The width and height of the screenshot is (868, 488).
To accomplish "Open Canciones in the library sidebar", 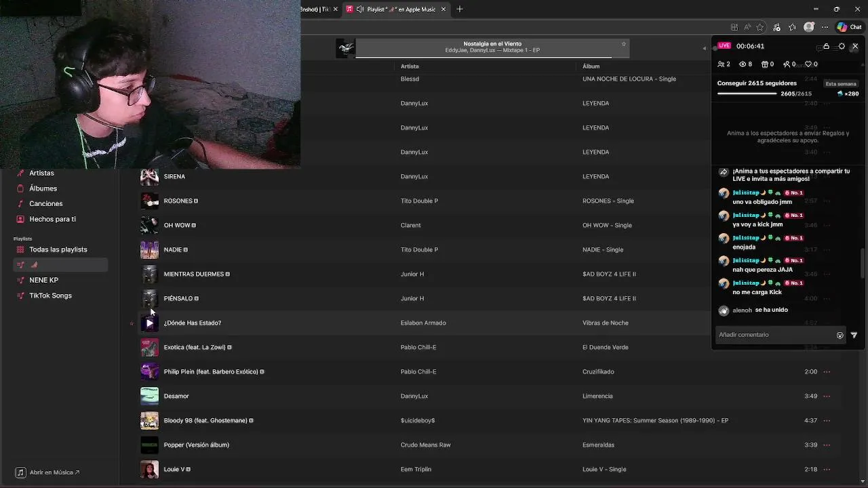I will click(x=45, y=203).
